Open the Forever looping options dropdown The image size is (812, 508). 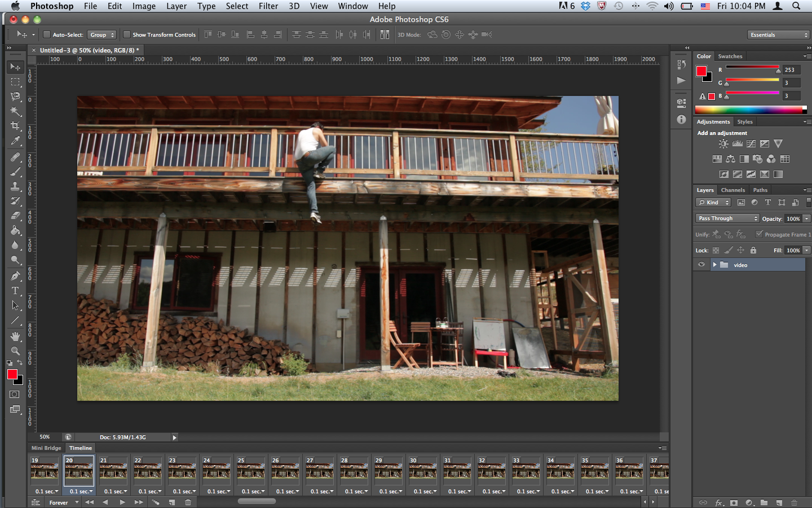63,502
